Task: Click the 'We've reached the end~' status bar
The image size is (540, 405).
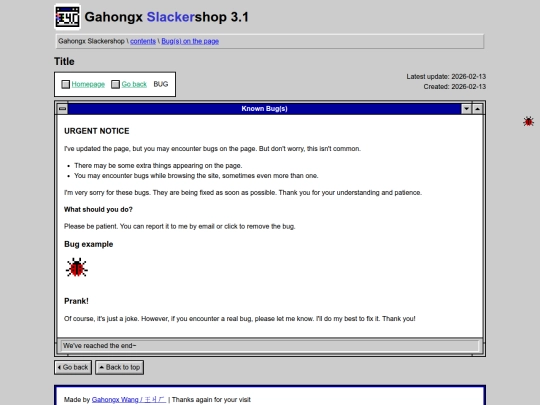Action: point(270,346)
